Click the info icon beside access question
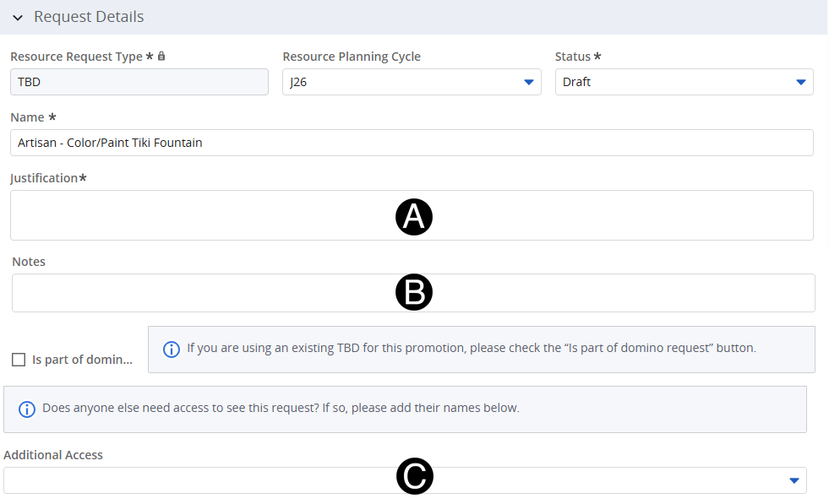The width and height of the screenshot is (829, 504). (27, 409)
